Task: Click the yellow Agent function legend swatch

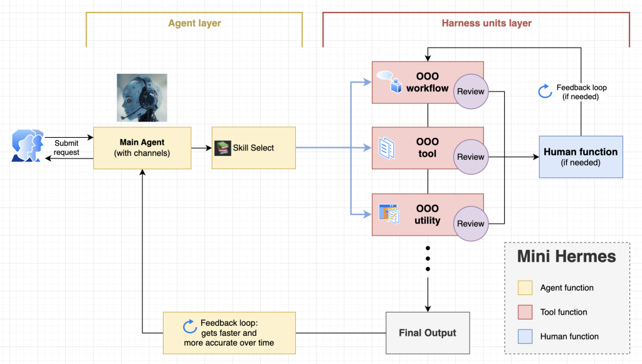Action: pyautogui.click(x=525, y=288)
